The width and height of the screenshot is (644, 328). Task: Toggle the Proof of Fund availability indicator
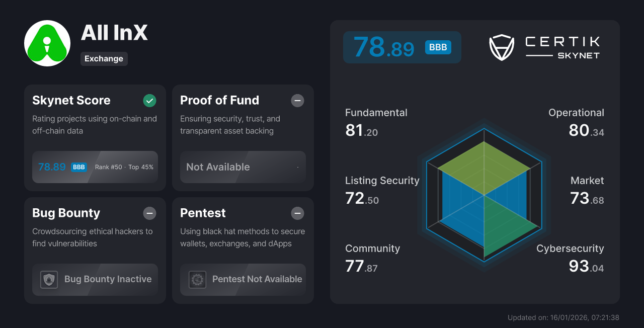(297, 101)
